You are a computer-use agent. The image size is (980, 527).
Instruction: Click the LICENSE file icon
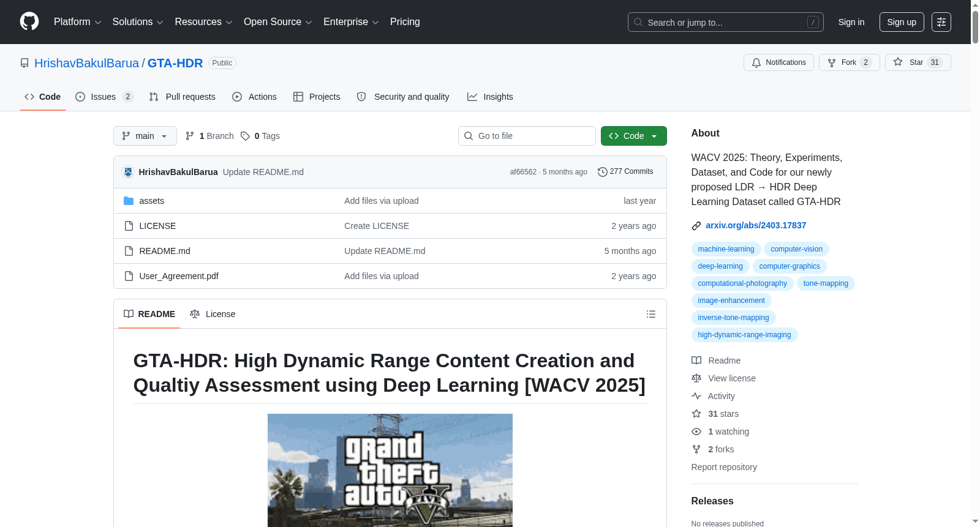coord(129,226)
